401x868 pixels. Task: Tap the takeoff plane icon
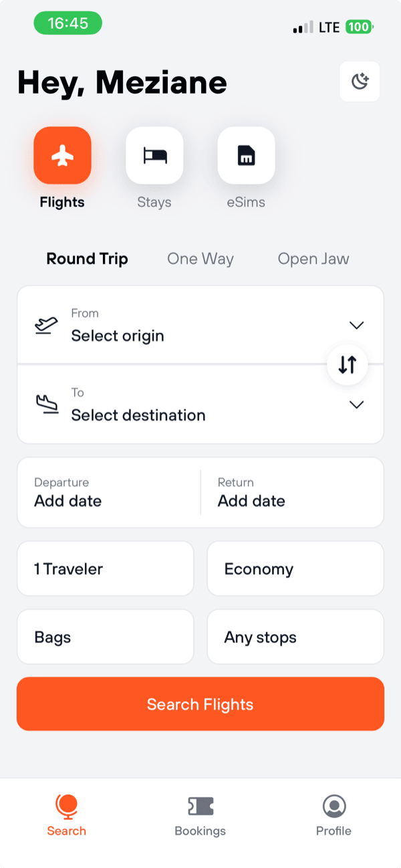46,326
